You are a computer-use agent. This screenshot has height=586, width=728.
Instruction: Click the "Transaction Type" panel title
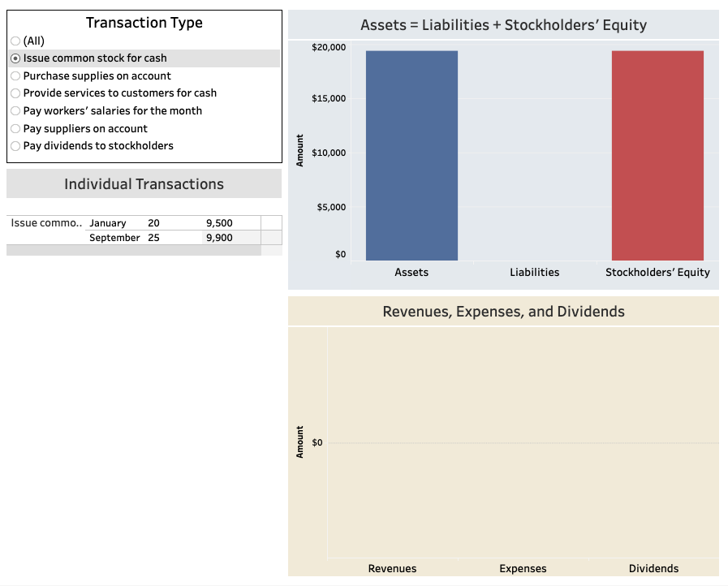[x=144, y=23]
